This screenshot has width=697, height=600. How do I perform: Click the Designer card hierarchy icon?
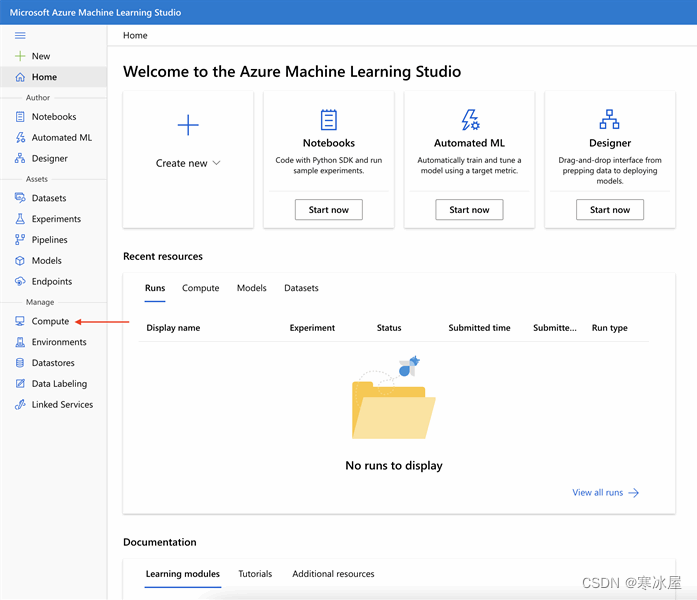coord(609,120)
